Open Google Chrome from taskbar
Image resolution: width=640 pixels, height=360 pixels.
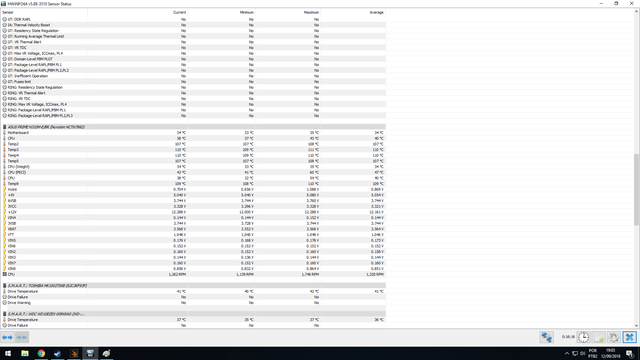click(x=41, y=353)
